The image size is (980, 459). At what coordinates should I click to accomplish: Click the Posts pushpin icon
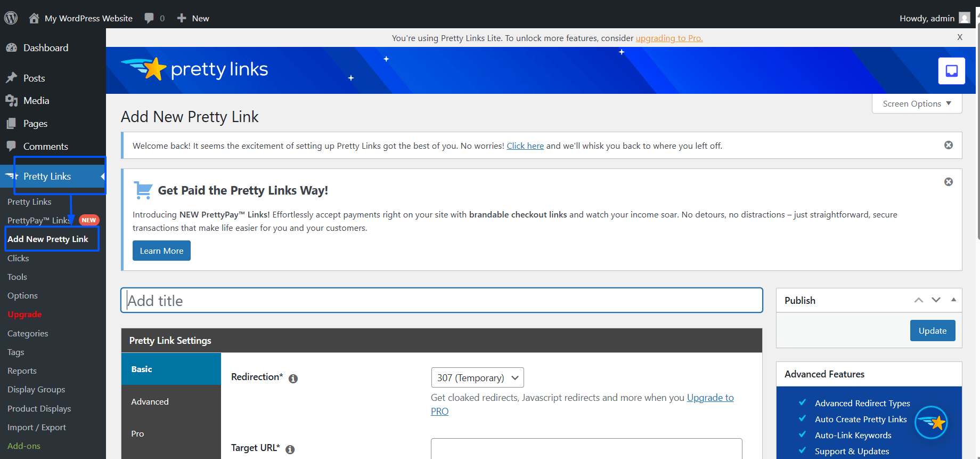point(12,78)
